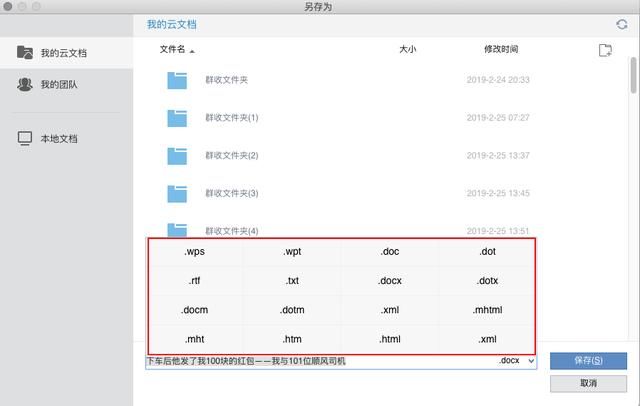This screenshot has height=406, width=640.
Task: Click the 本地文档 sidebar label
Action: 59,139
